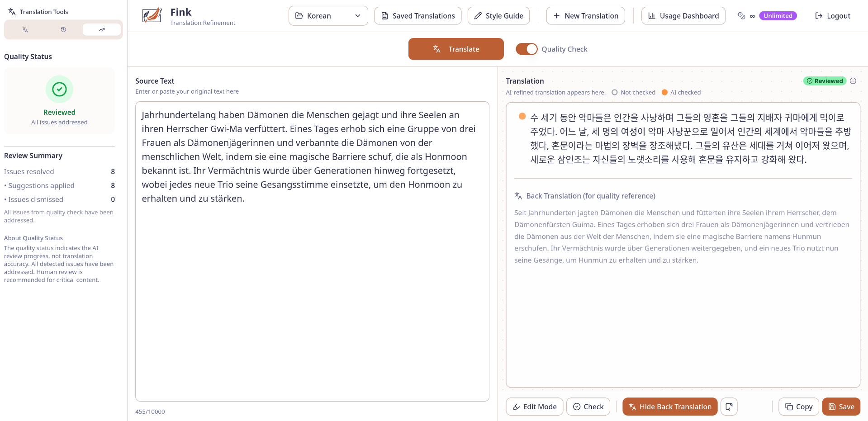
Task: Click the pop-out icon next to Hide Back Translation
Action: coord(729,407)
